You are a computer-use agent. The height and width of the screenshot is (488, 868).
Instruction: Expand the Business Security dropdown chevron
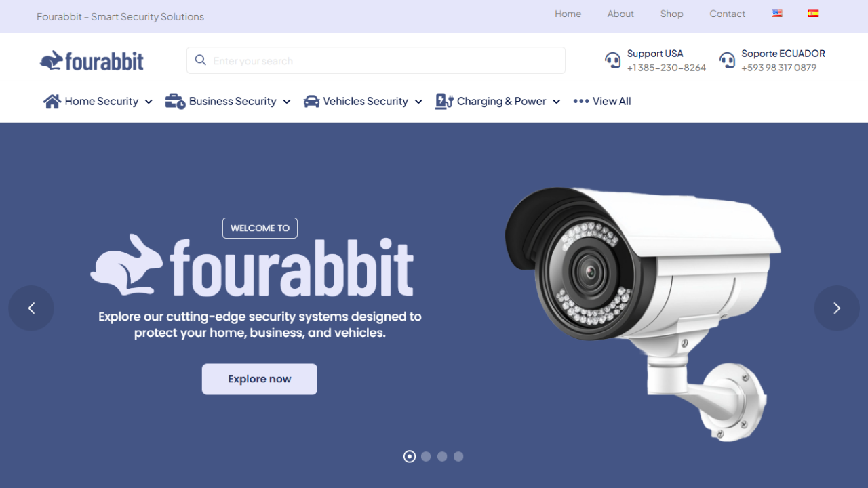[286, 102]
